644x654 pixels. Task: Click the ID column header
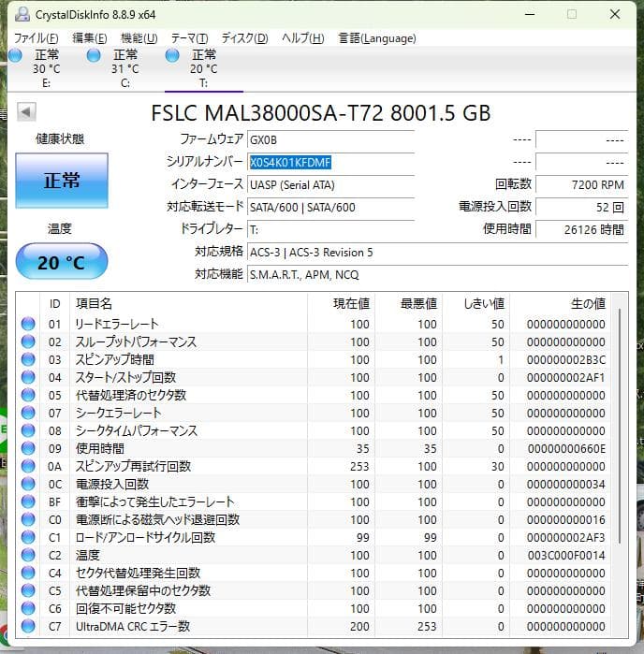click(x=54, y=304)
